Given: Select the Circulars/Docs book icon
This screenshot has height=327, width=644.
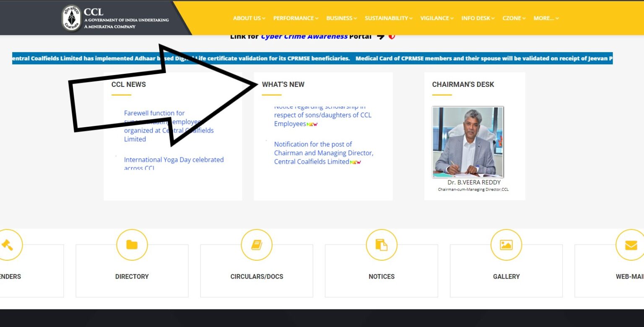Looking at the screenshot, I should (257, 245).
